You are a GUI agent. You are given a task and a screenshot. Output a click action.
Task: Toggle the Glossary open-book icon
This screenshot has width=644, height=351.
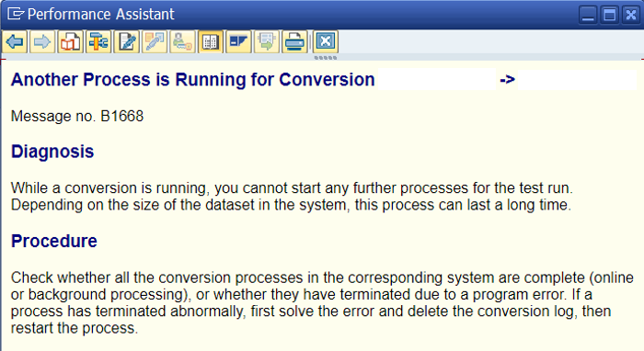tap(211, 41)
